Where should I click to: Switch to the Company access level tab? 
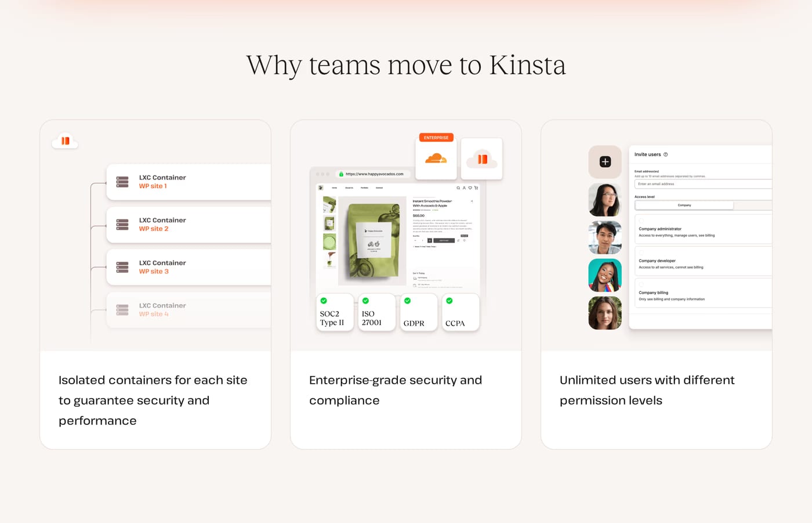click(684, 205)
